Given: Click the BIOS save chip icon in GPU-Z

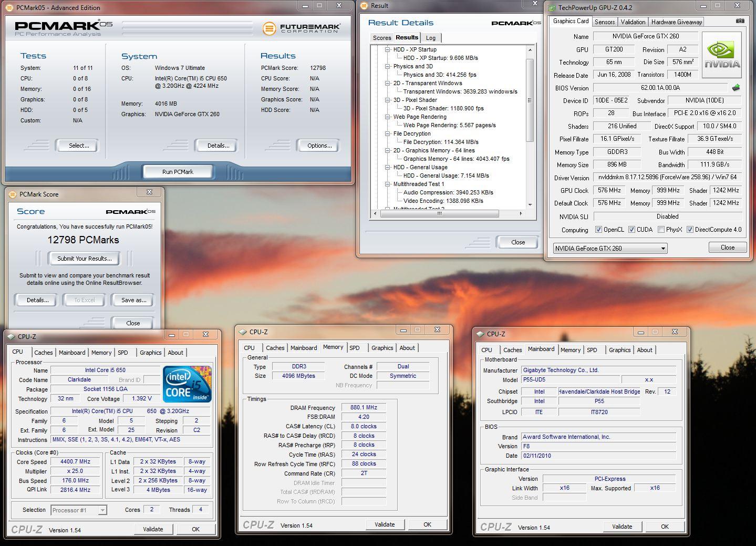Looking at the screenshot, I should coord(736,88).
